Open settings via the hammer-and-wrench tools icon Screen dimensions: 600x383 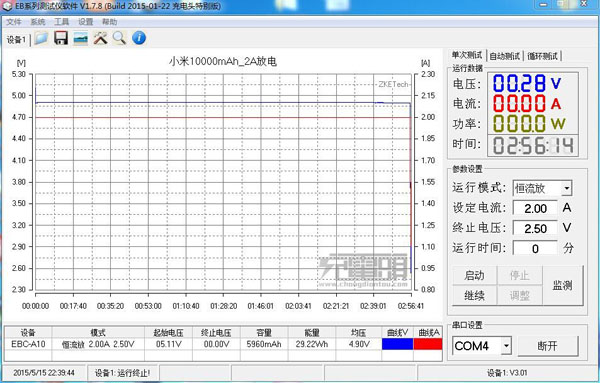pos(100,38)
